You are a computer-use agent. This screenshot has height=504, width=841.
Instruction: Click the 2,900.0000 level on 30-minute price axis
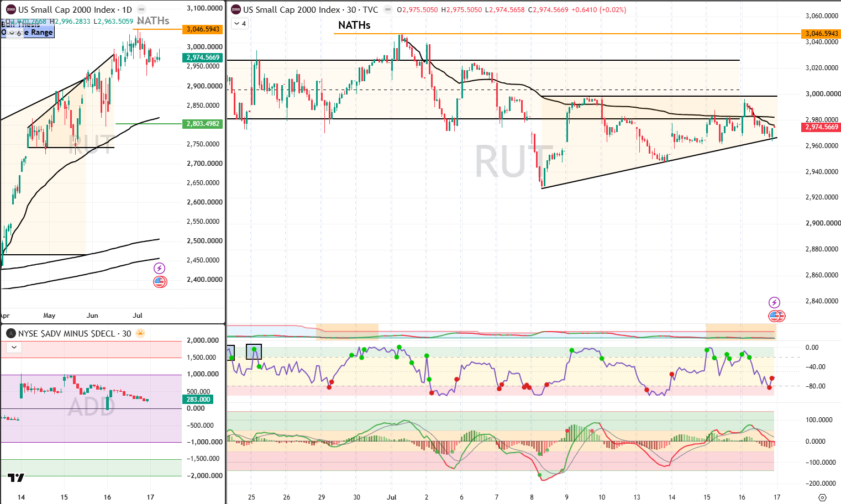coord(823,223)
